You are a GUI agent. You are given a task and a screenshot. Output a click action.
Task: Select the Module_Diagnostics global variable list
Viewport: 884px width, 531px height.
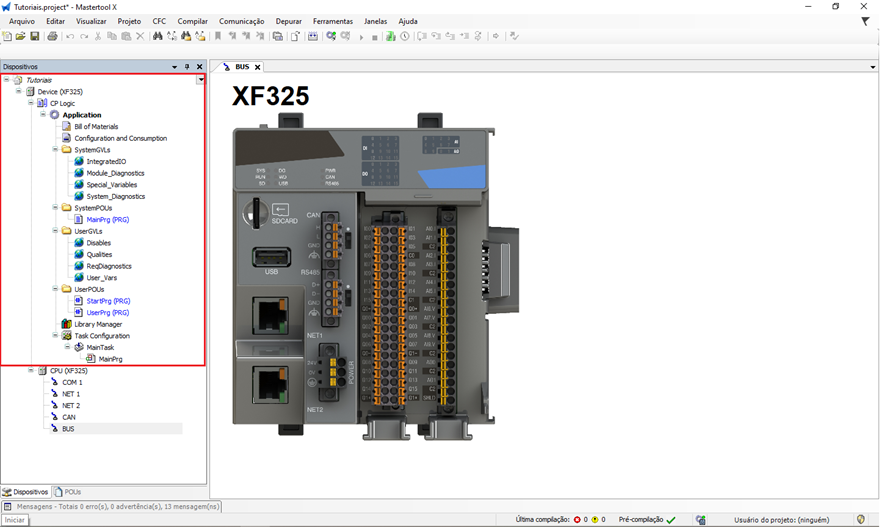115,173
